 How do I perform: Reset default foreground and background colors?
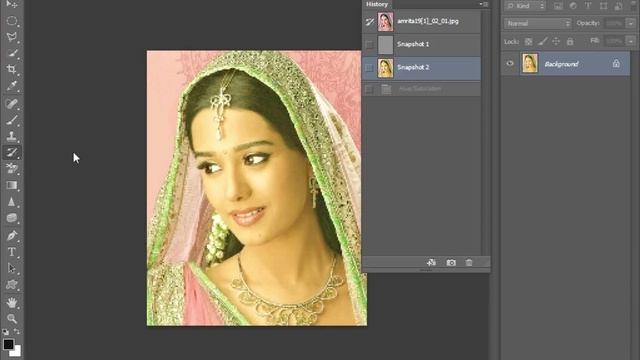pos(5,332)
